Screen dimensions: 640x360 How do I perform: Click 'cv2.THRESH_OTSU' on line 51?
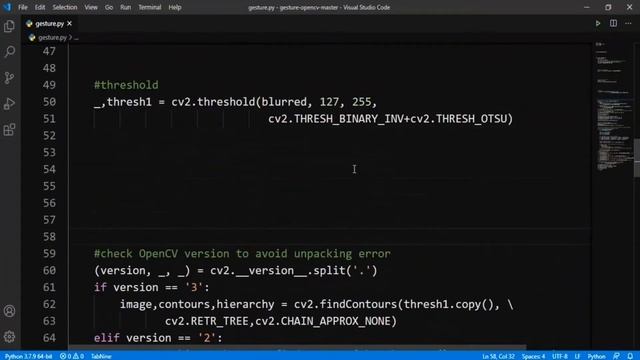tap(458, 119)
